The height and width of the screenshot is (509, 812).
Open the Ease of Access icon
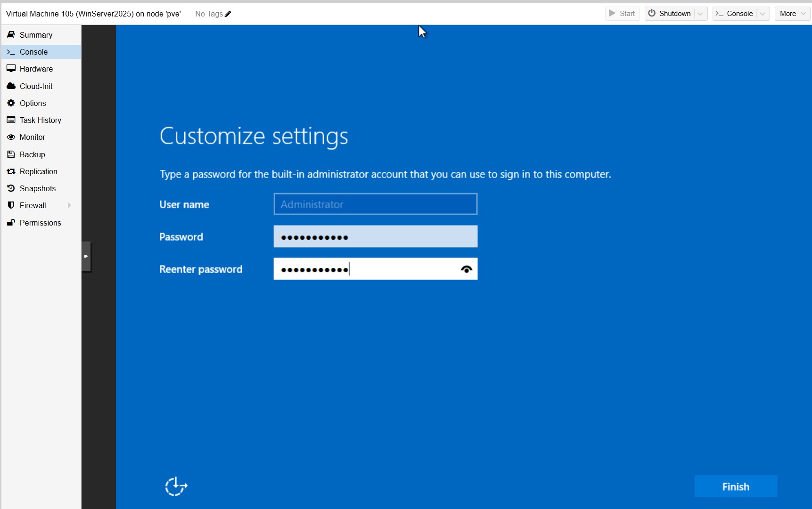click(x=176, y=486)
